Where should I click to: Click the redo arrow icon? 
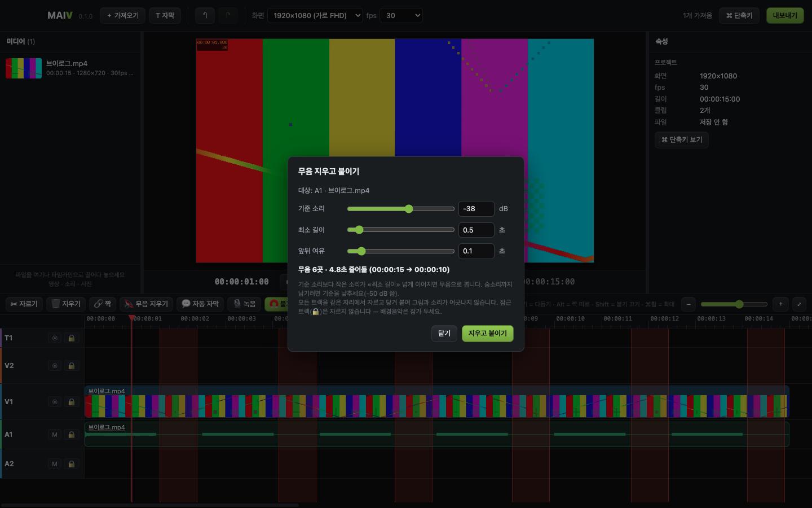pyautogui.click(x=228, y=16)
